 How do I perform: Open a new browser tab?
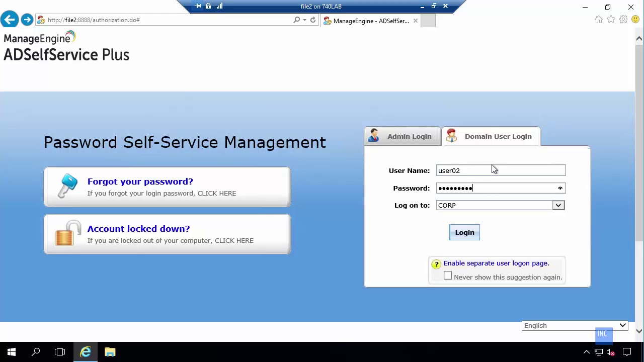click(x=428, y=21)
